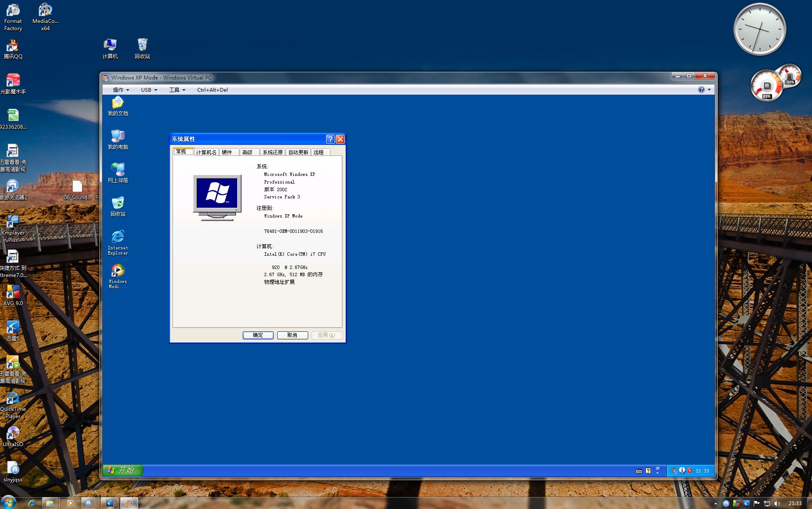Screen dimensions: 812x509
Task: Click the CPU meter gadget
Action: click(767, 86)
